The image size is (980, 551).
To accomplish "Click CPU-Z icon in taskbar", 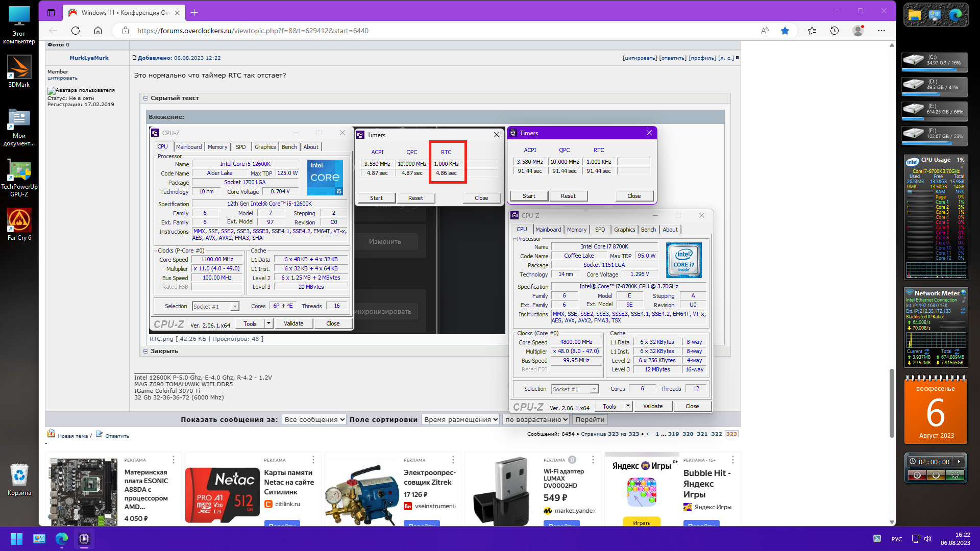I will click(x=84, y=539).
